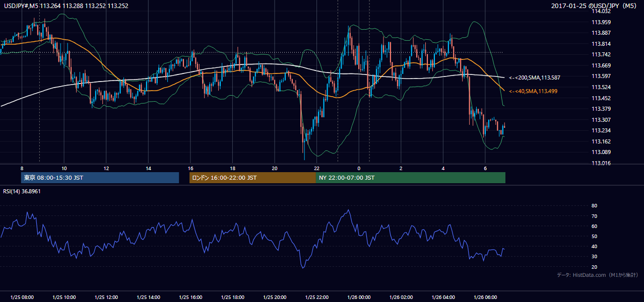This screenshot has height=302, width=644.
Task: Click the RSI 30 level label
Action: (594, 256)
